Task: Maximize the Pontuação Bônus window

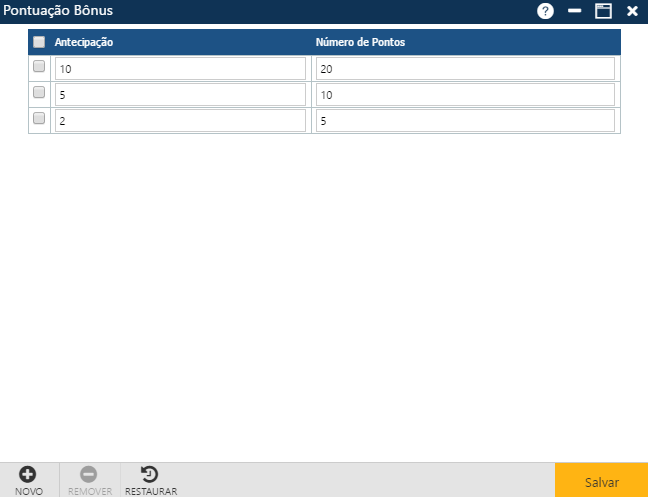Action: click(603, 11)
